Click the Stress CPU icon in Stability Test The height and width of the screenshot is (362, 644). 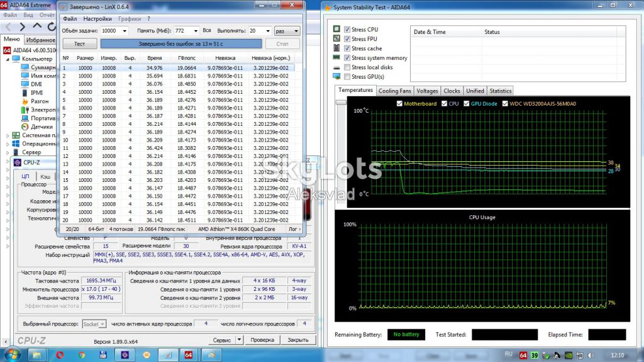pos(336,29)
